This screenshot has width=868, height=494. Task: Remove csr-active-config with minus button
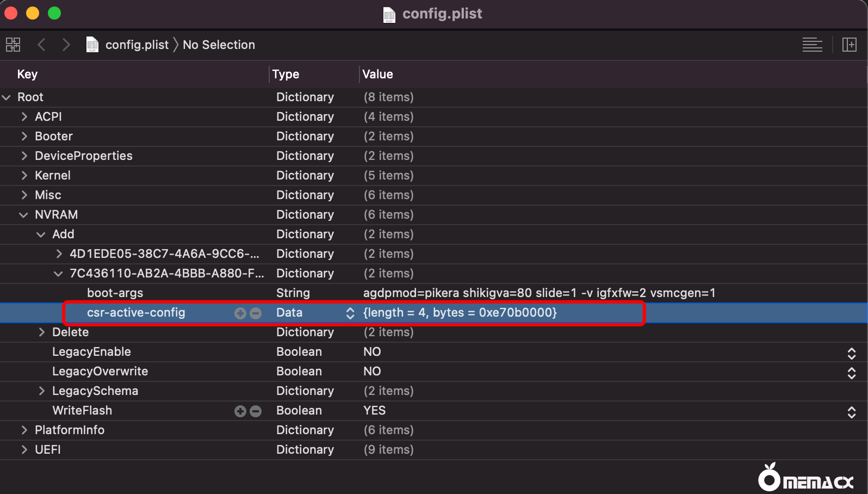pyautogui.click(x=256, y=313)
